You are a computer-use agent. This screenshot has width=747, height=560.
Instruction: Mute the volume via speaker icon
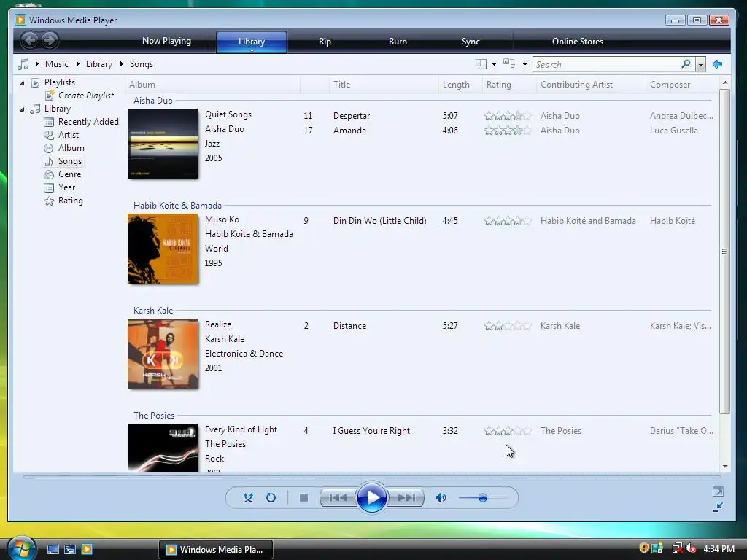coord(441,497)
